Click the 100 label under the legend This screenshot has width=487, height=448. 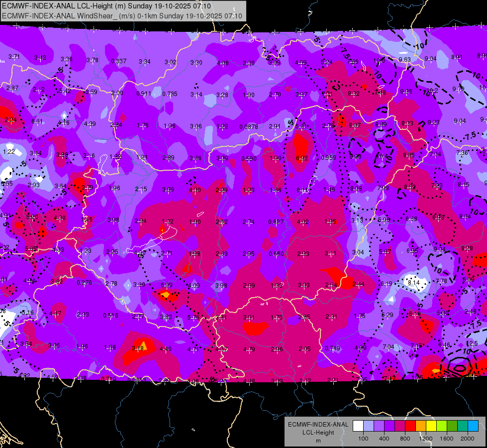[363, 439]
